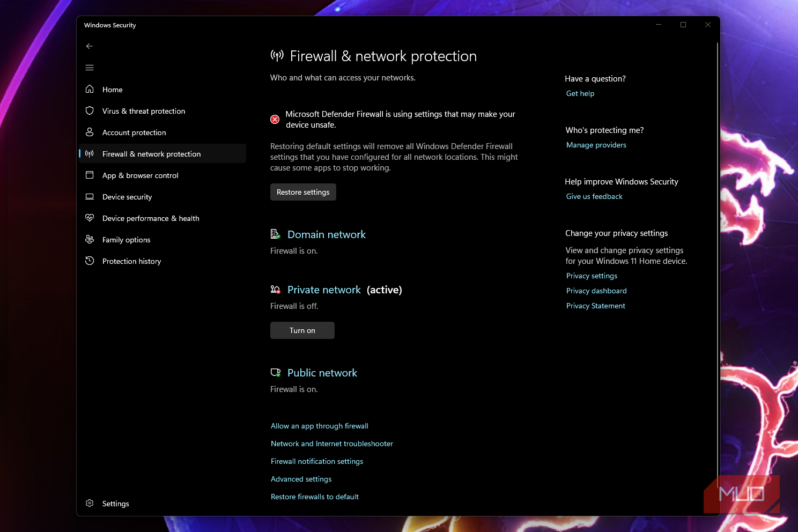The image size is (798, 532).
Task: Go to Family options
Action: (162, 239)
